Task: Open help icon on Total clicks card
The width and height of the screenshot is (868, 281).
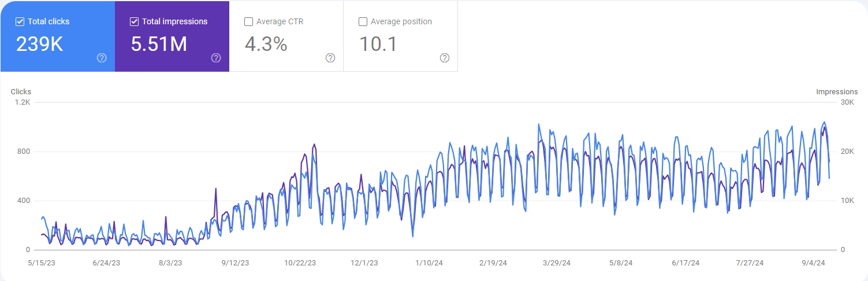Action: (102, 58)
